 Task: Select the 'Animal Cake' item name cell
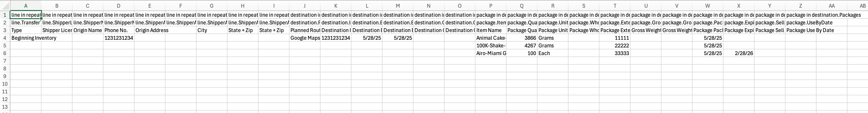[491, 38]
